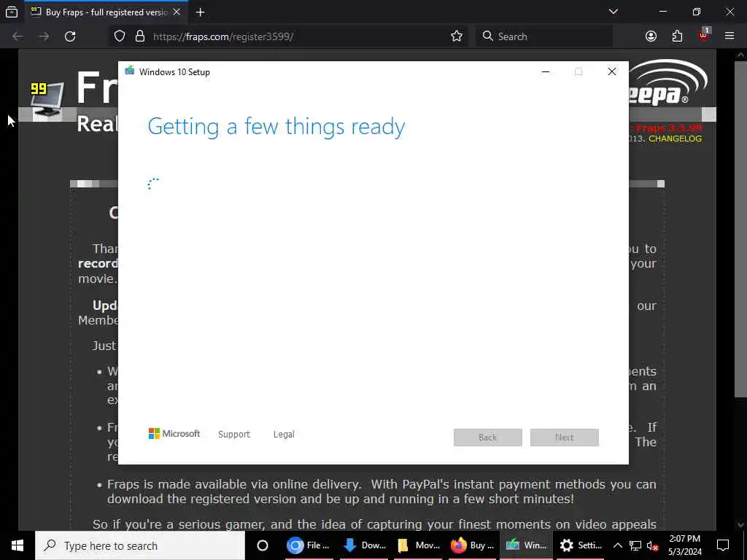The height and width of the screenshot is (560, 747).
Task: Click the disabled Back button
Action: coord(488,437)
